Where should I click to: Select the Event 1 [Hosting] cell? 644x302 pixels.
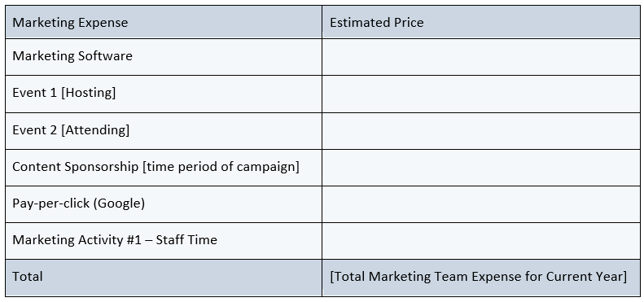[164, 94]
